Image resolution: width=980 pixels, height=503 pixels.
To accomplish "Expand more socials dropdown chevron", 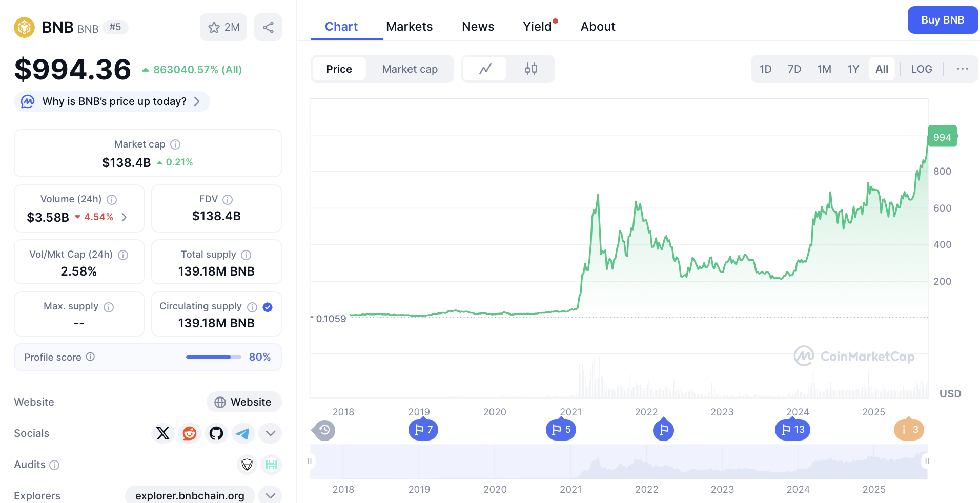I will coord(270,433).
